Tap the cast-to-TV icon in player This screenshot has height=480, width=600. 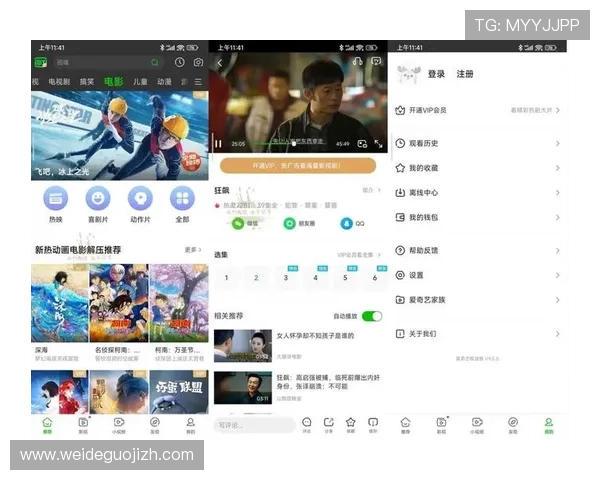pos(376,61)
